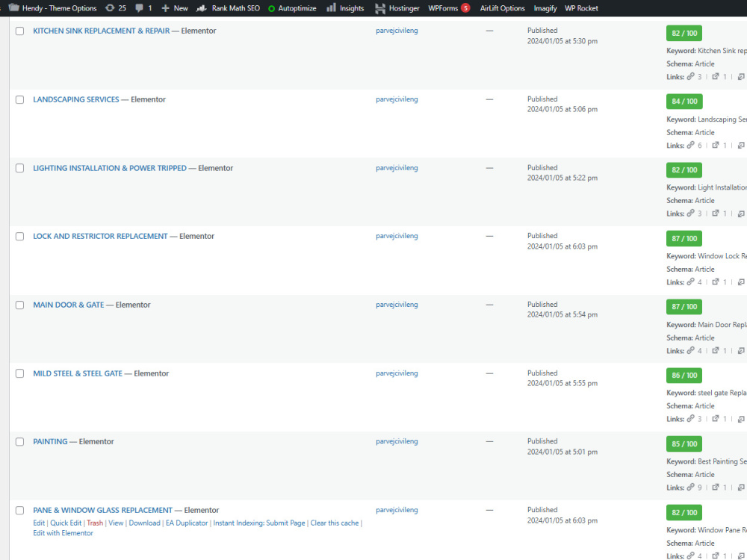This screenshot has width=747, height=560.
Task: Open the Hostinger menu label
Action: click(x=404, y=8)
